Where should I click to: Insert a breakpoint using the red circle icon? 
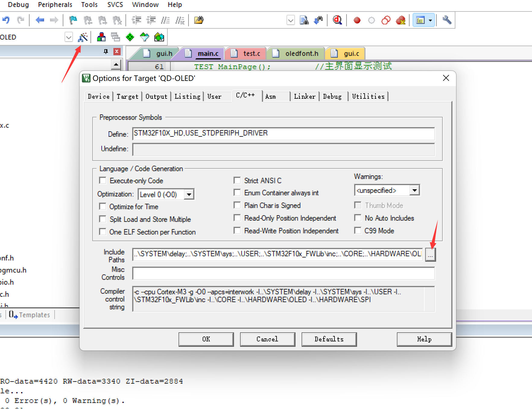pos(357,20)
